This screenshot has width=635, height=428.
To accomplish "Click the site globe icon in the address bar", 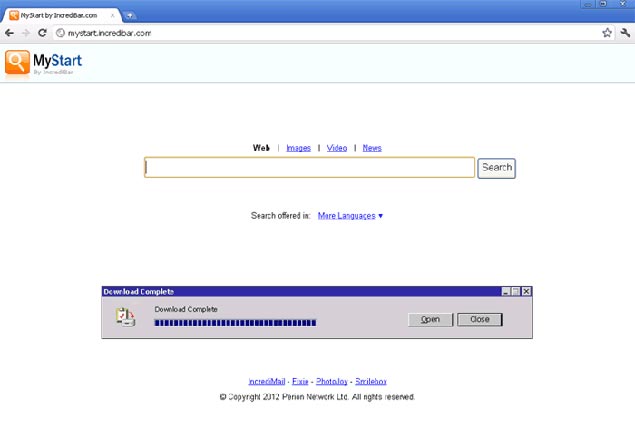I will [x=60, y=33].
